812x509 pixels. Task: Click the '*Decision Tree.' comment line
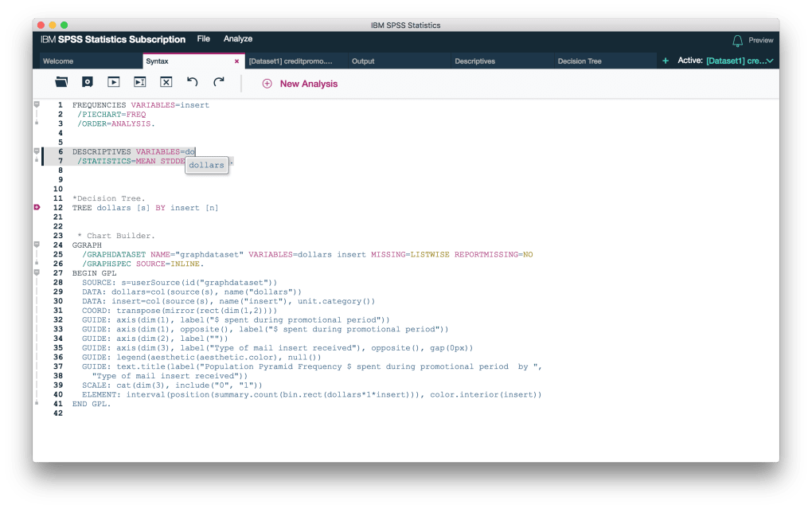109,198
